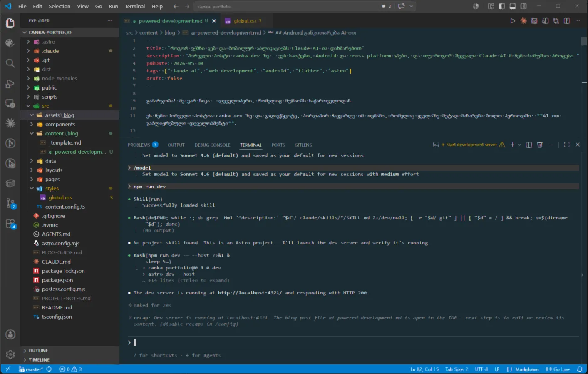Run the file with editor play button
Screen dimensions: 588x374
(513, 21)
